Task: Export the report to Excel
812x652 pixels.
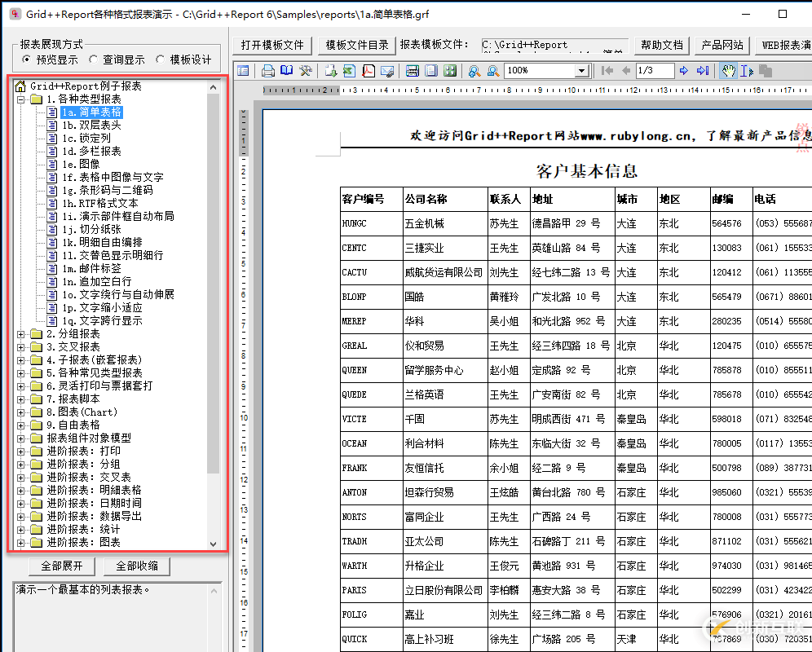Action: tap(349, 70)
